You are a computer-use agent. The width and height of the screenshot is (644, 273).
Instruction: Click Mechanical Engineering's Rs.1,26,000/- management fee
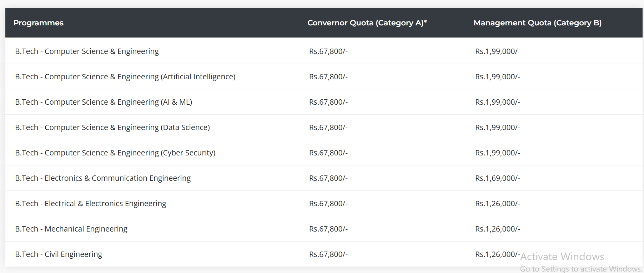pos(497,229)
